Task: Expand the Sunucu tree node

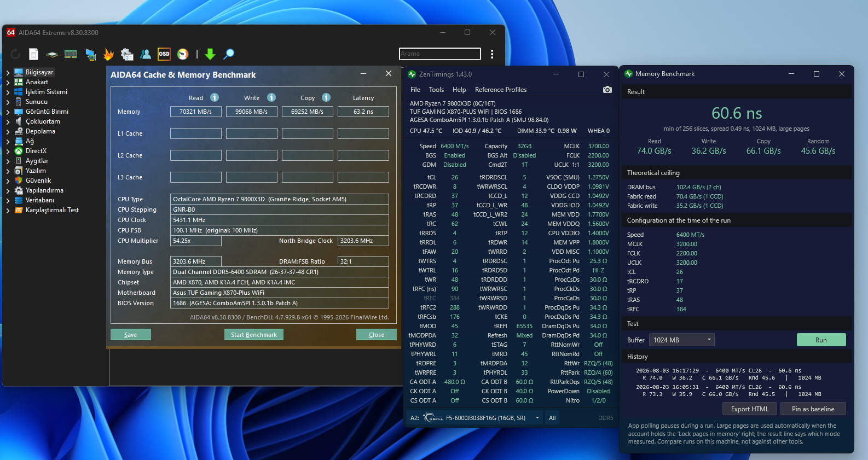Action: (8, 102)
